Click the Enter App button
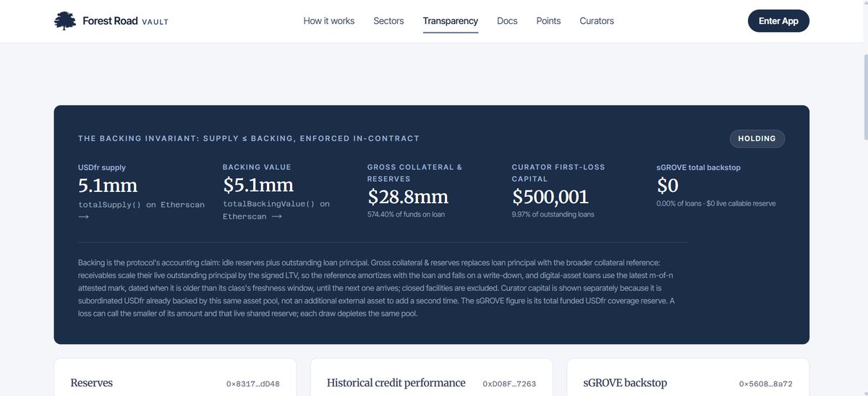868x396 pixels. 778,21
